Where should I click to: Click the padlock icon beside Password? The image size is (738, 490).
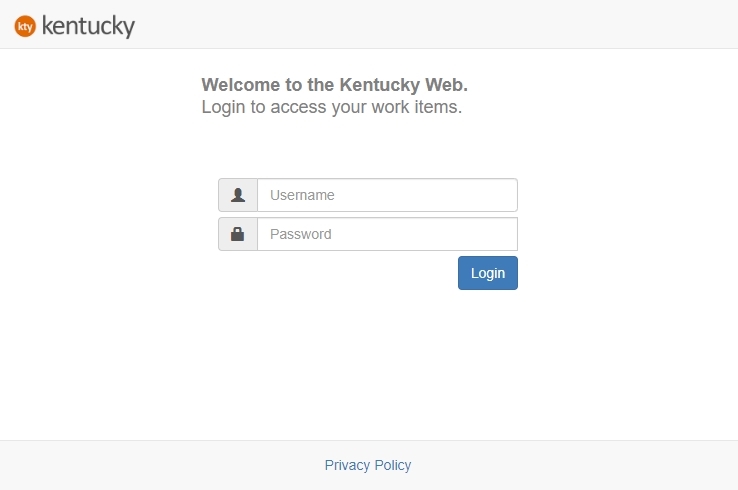[238, 234]
